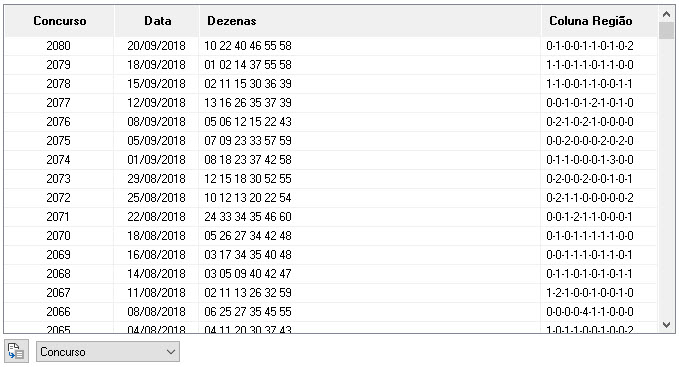Screen dimensions: 679x367
Task: Sort by the Data column header
Action: [x=157, y=21]
